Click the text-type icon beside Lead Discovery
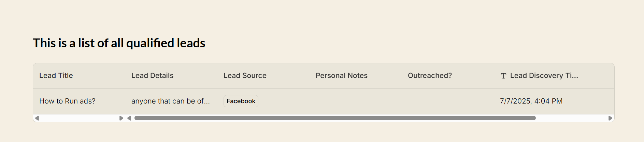Viewport: 644px width, 142px height. pos(503,76)
